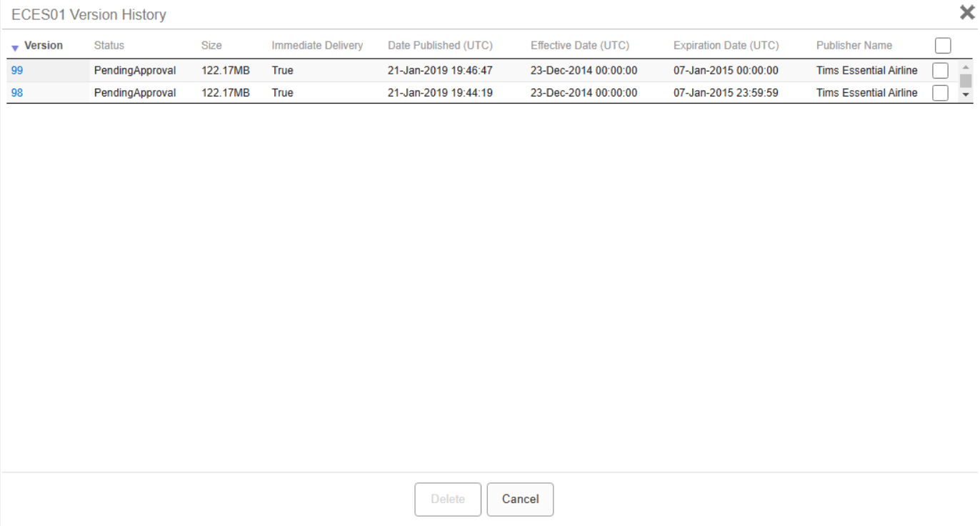980x526 pixels.
Task: Close the ECES01 Version History dialog
Action: (x=967, y=12)
